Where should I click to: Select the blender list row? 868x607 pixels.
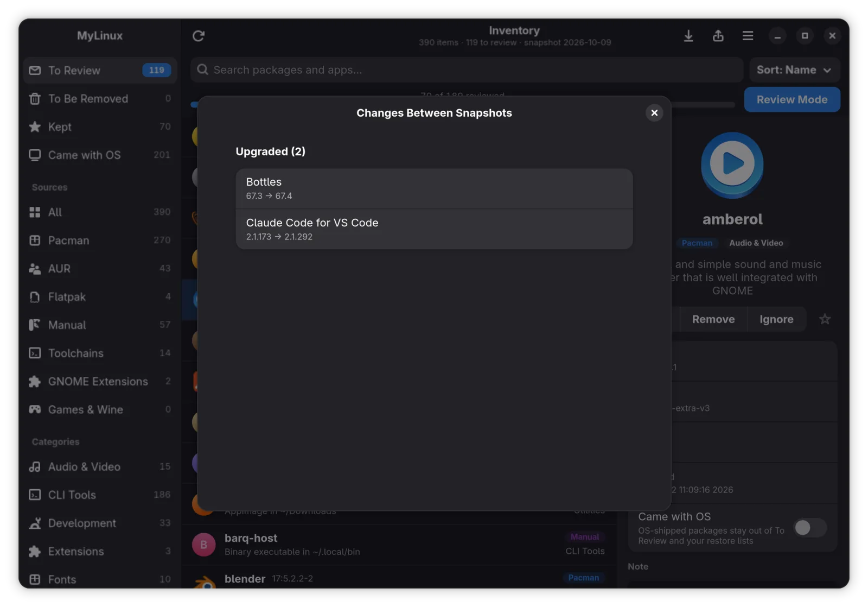pyautogui.click(x=399, y=578)
